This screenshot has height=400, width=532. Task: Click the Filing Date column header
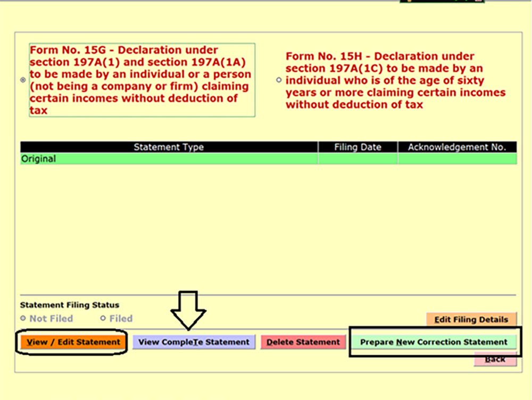358,147
